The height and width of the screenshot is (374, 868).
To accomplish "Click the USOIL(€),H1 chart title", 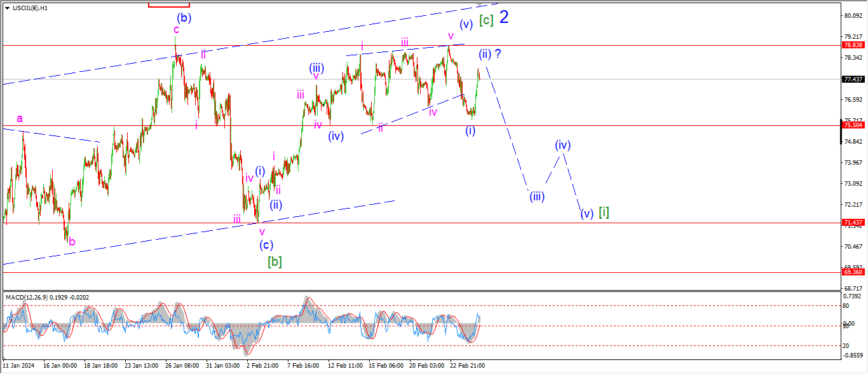I will pyautogui.click(x=31, y=8).
